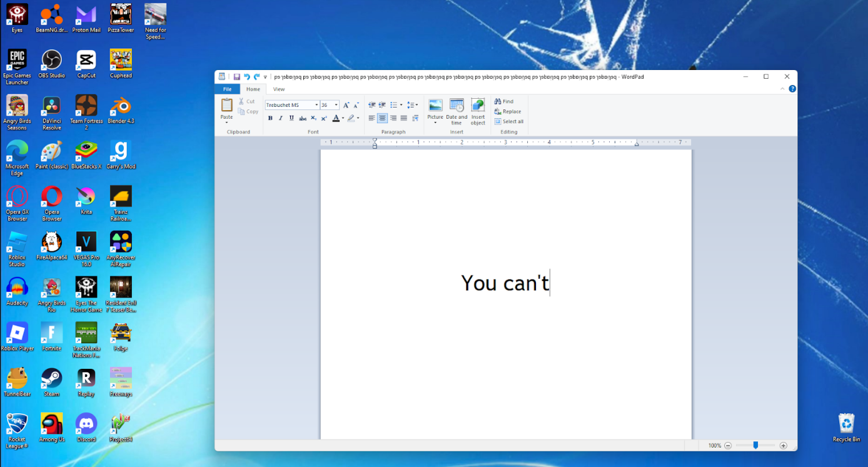Decrease paragraph indent
This screenshot has width=868, height=467.
[x=371, y=105]
